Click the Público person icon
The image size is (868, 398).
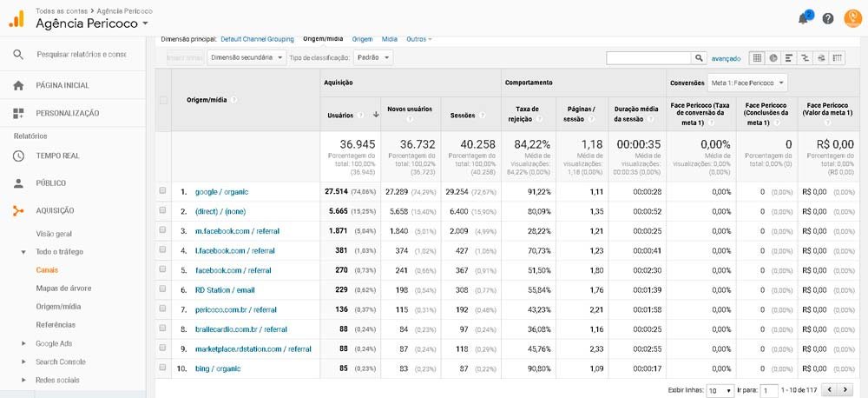(x=18, y=183)
